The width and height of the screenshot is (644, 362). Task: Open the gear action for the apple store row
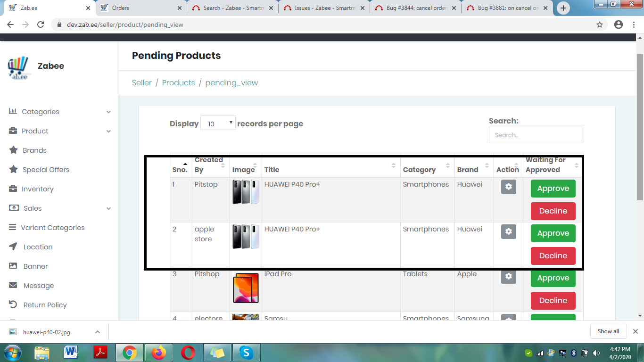(508, 231)
